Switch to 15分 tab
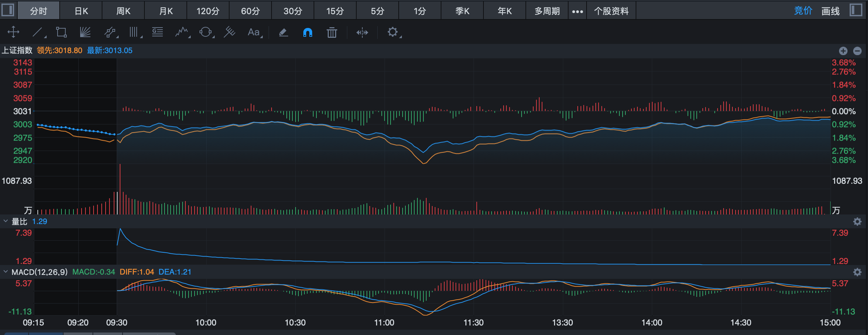The image size is (868, 335). pyautogui.click(x=335, y=11)
